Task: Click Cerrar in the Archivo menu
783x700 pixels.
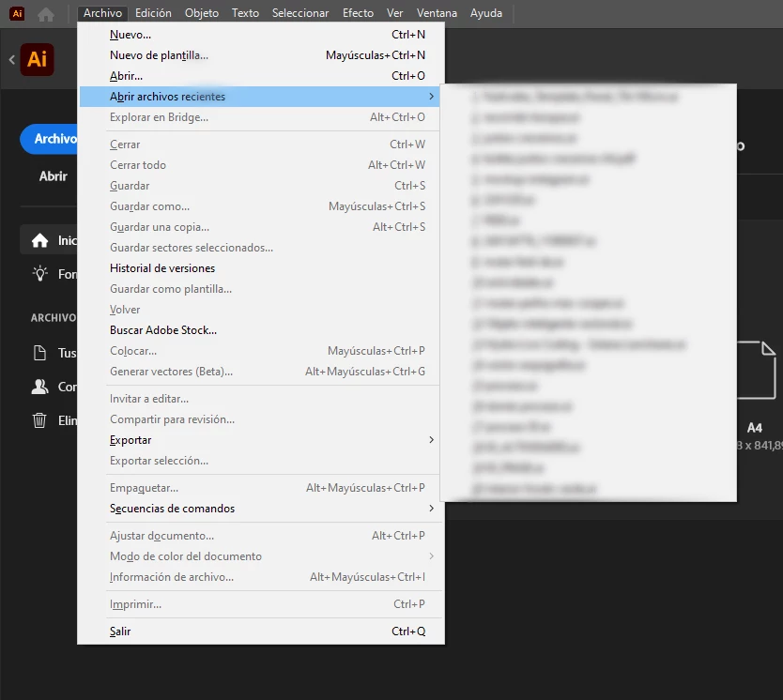Action: pos(260,145)
